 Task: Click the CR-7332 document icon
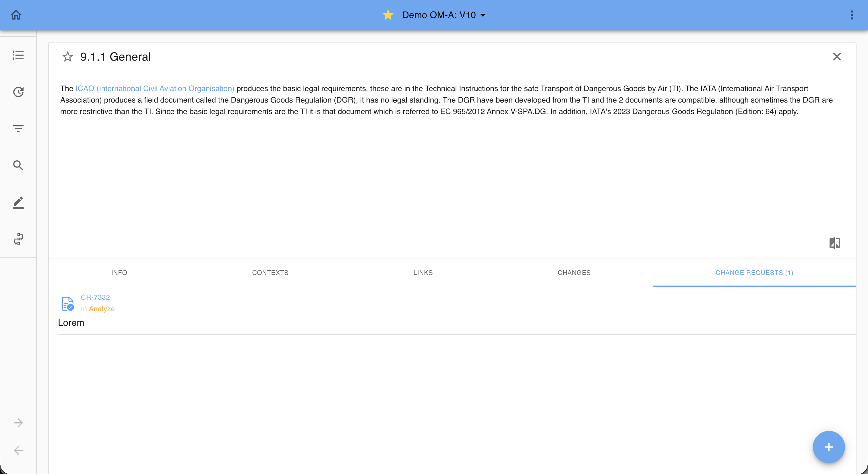68,303
